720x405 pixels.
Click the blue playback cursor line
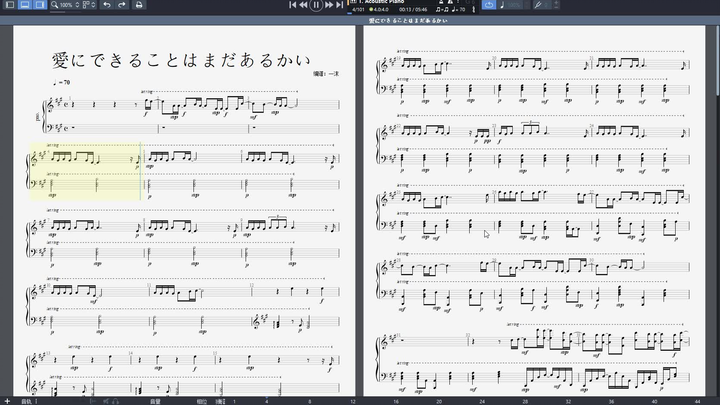click(141, 171)
